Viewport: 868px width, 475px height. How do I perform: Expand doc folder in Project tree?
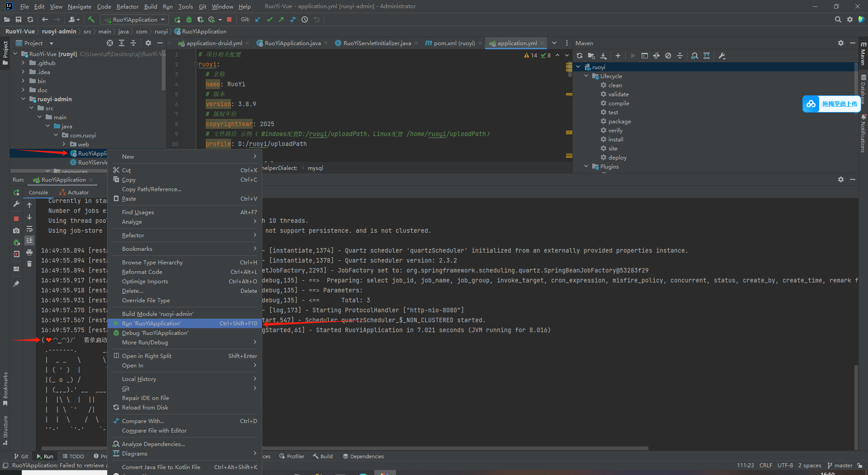(x=24, y=90)
